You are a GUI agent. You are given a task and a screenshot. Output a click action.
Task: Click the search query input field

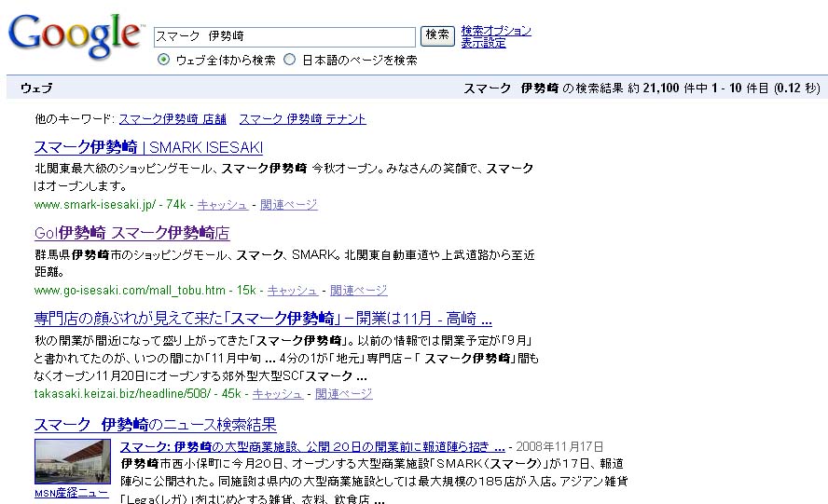coord(284,36)
